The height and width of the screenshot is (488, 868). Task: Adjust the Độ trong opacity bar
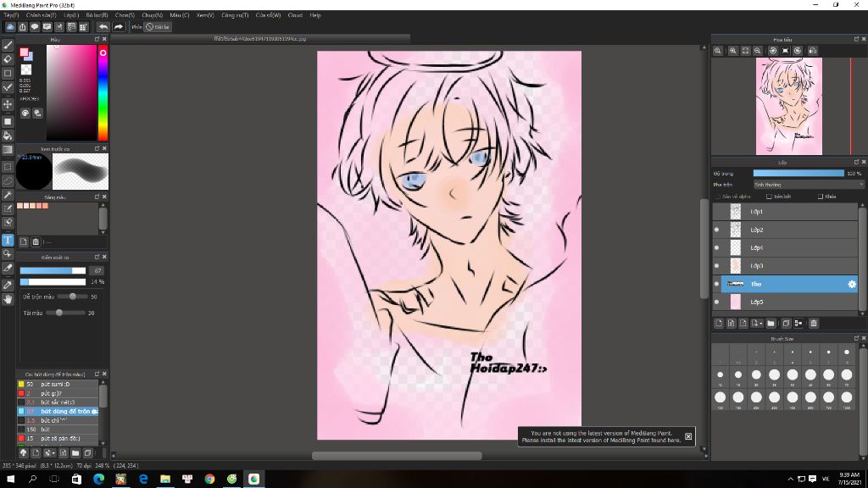(x=798, y=173)
